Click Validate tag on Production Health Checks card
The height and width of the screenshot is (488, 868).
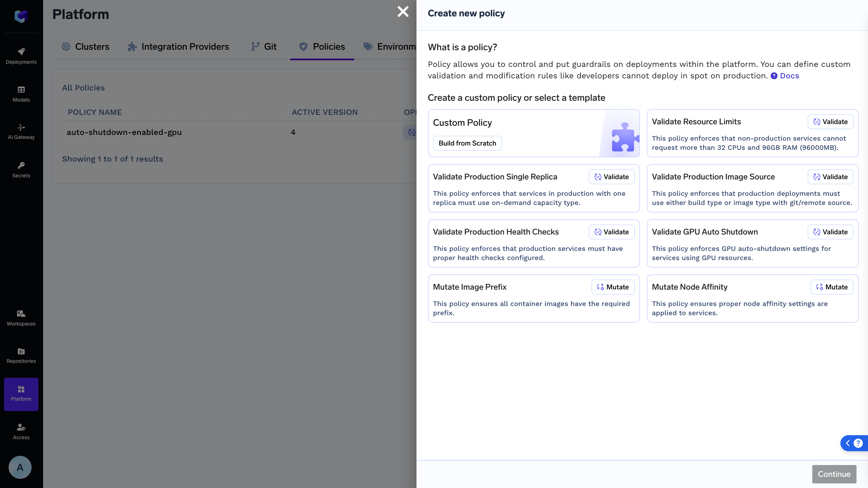point(611,232)
